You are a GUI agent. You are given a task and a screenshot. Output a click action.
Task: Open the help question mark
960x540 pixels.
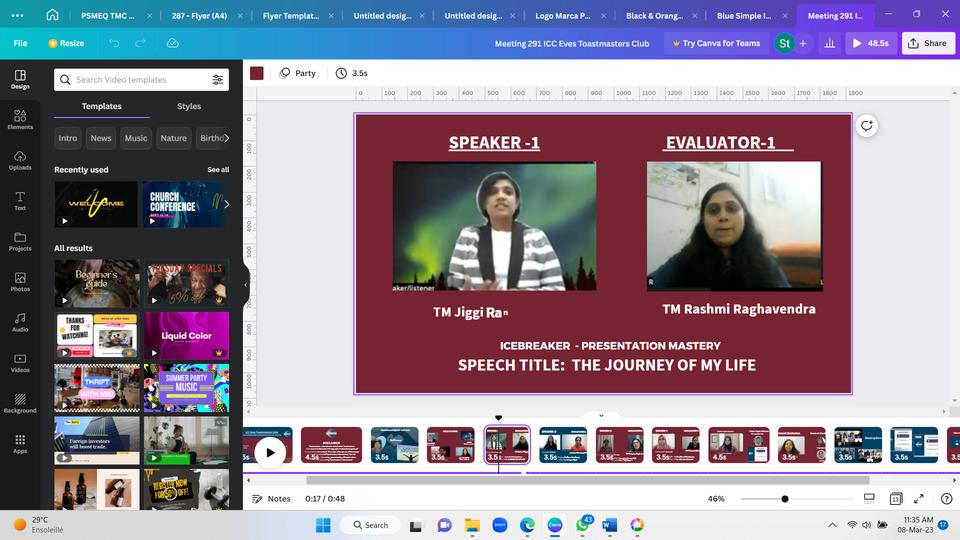click(946, 498)
